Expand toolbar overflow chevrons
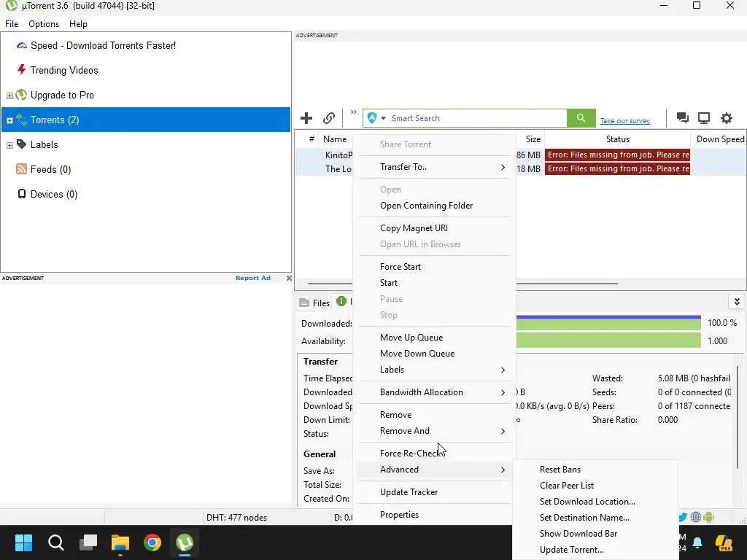The image size is (747, 560). pos(354,112)
